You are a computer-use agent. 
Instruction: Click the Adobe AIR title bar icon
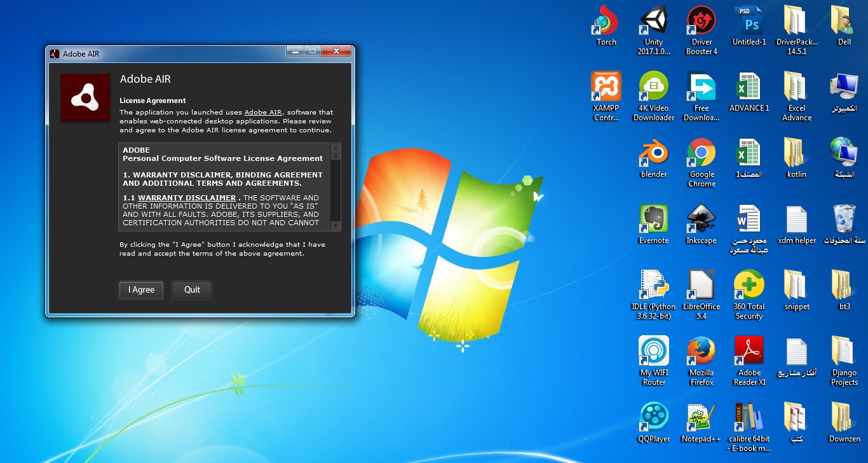(x=54, y=53)
